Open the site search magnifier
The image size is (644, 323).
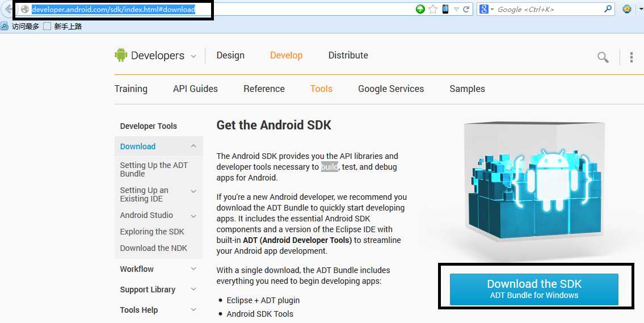(x=603, y=57)
